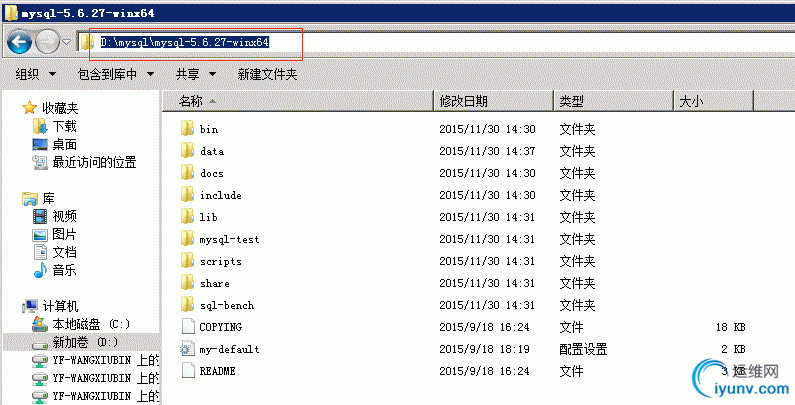Select 计算机 in the navigation pane

[x=50, y=306]
